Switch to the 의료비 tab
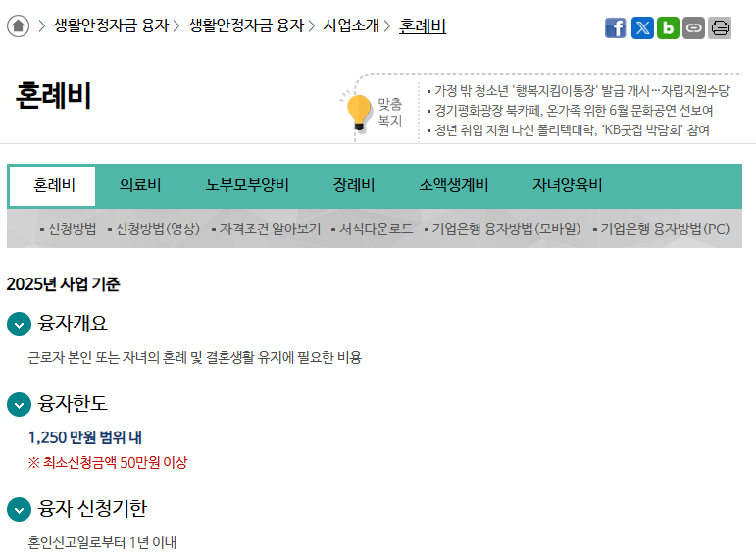Screen dimensions: 756x559 click(139, 186)
